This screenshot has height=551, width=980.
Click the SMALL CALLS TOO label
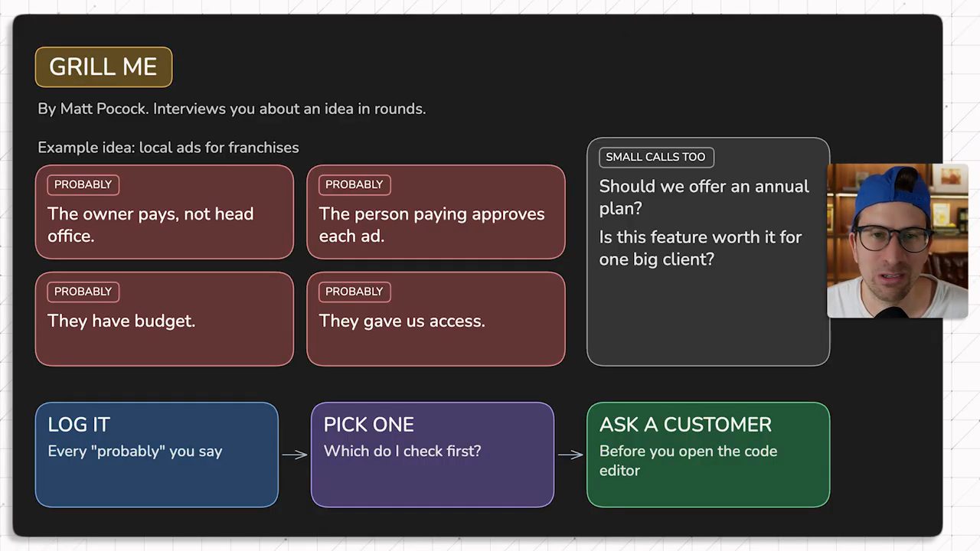tap(656, 157)
